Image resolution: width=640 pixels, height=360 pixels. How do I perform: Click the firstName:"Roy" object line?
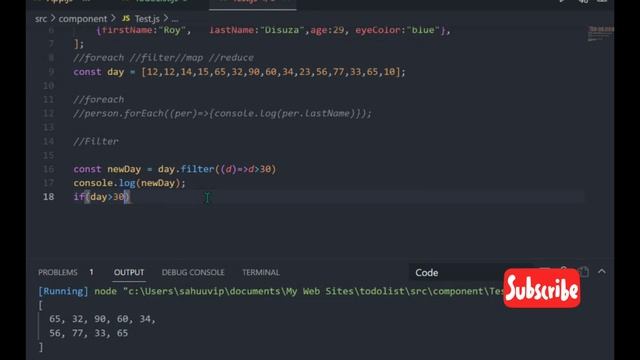click(273, 30)
